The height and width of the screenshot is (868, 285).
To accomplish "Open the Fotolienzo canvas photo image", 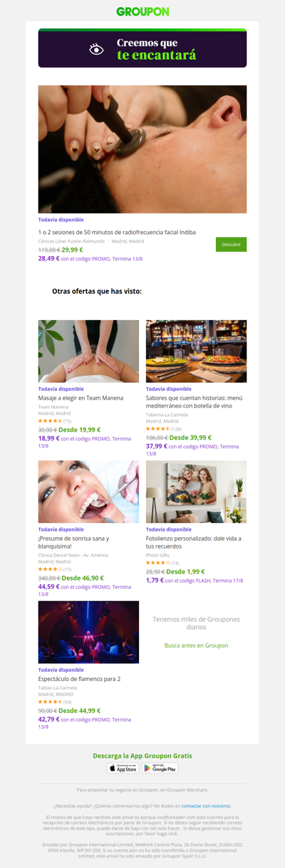I will point(197,492).
